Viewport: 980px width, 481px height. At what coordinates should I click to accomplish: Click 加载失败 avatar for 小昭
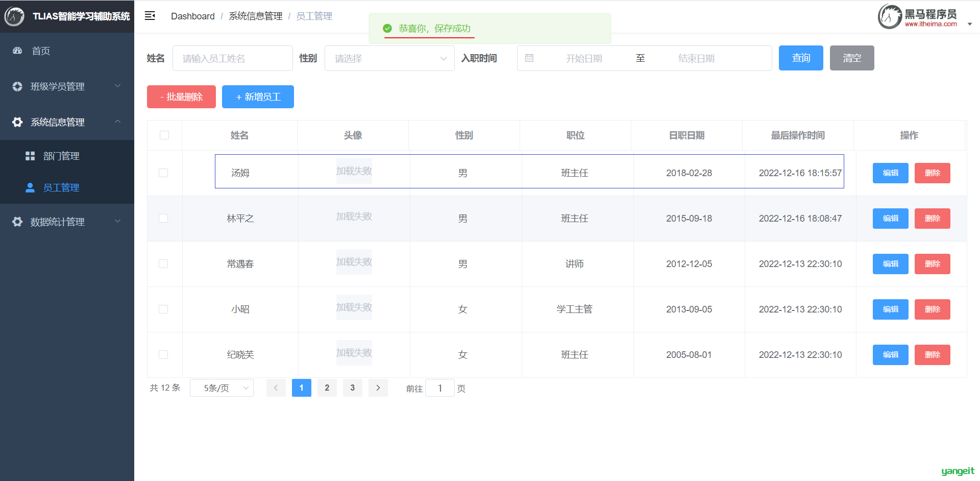pos(354,307)
